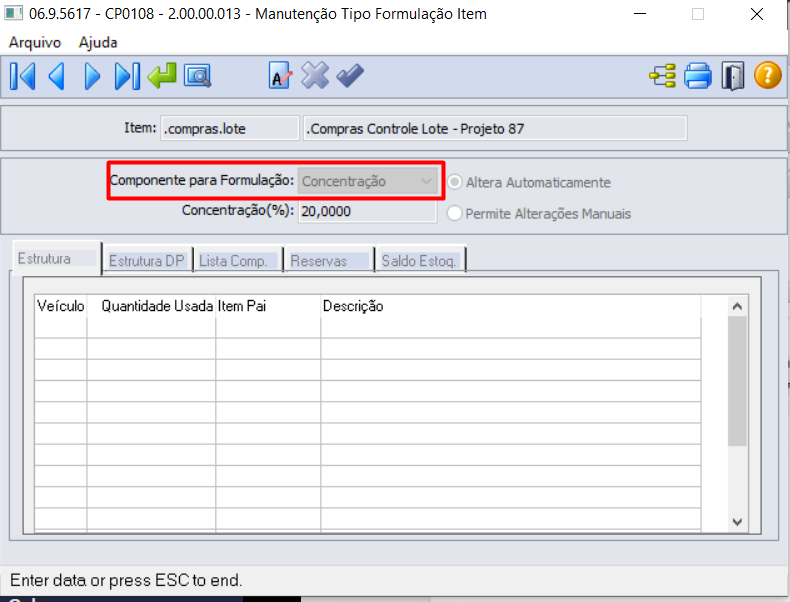Minimize the Manutenção Tipo Formulação window
The image size is (790, 602).
pos(640,14)
